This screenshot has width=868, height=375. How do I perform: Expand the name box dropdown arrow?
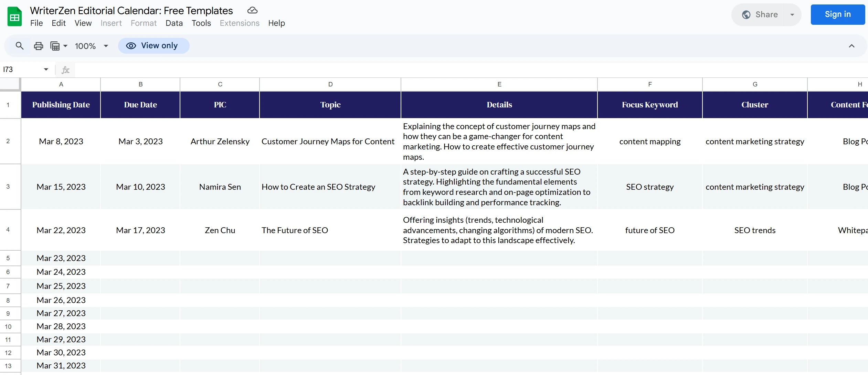tap(46, 70)
